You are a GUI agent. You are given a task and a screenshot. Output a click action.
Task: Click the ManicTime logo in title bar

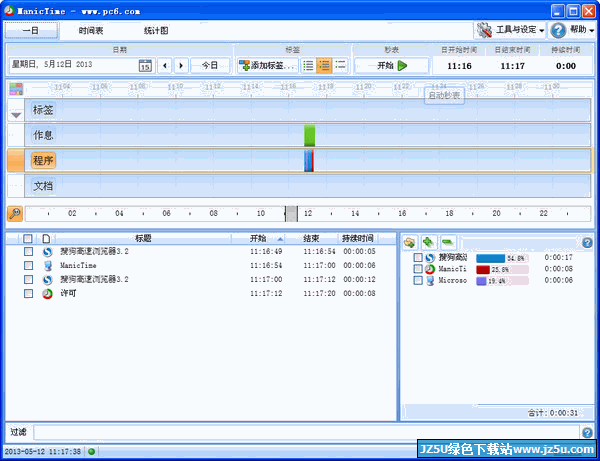pyautogui.click(x=9, y=11)
